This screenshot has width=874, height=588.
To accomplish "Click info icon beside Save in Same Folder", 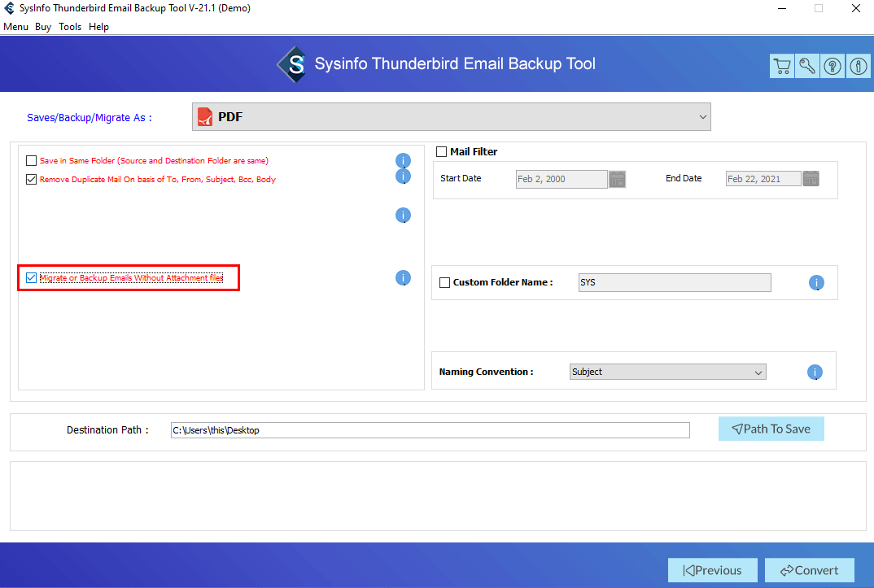I will [403, 160].
